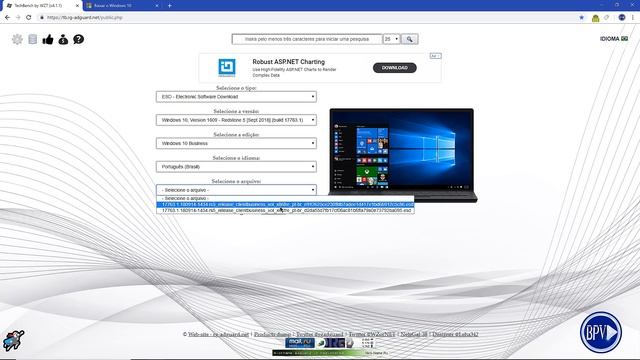
Task: Click the magnifier search button
Action: (x=409, y=39)
